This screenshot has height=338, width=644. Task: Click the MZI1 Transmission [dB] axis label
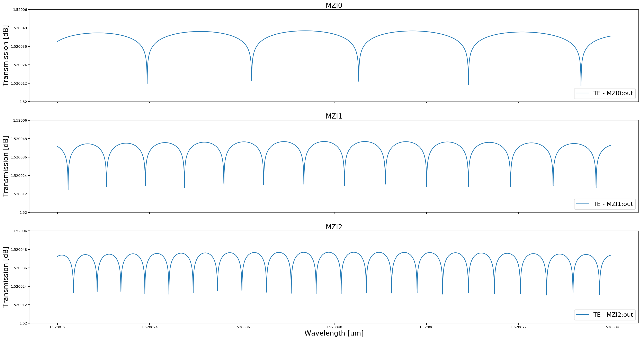tap(6, 166)
